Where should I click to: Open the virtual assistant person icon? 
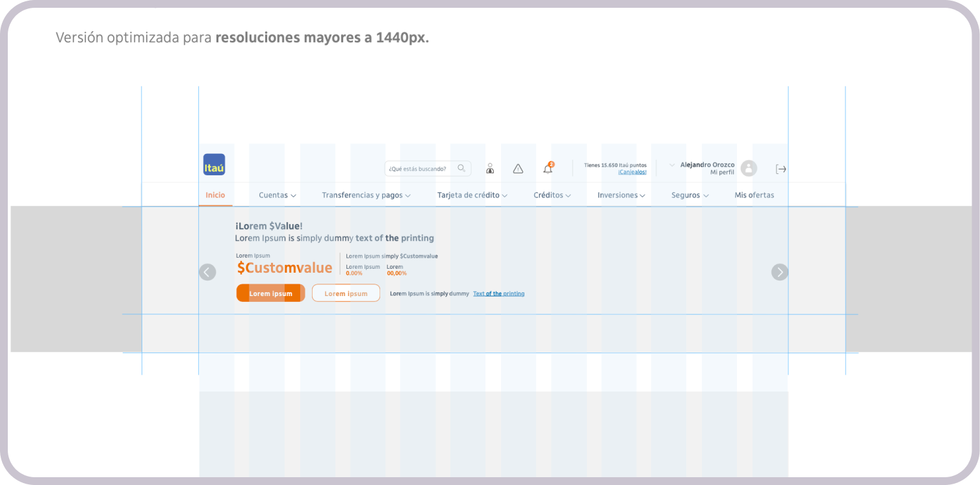[x=490, y=168]
